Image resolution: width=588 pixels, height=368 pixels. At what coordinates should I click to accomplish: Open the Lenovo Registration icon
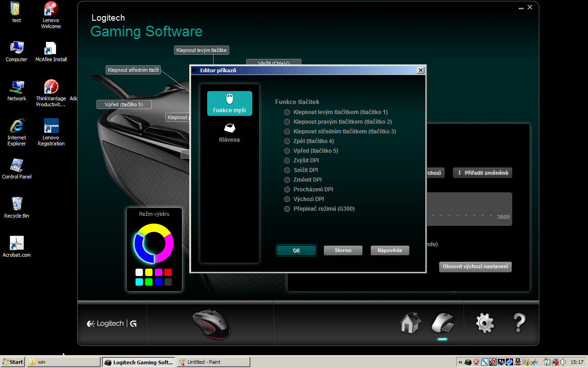[x=51, y=132]
